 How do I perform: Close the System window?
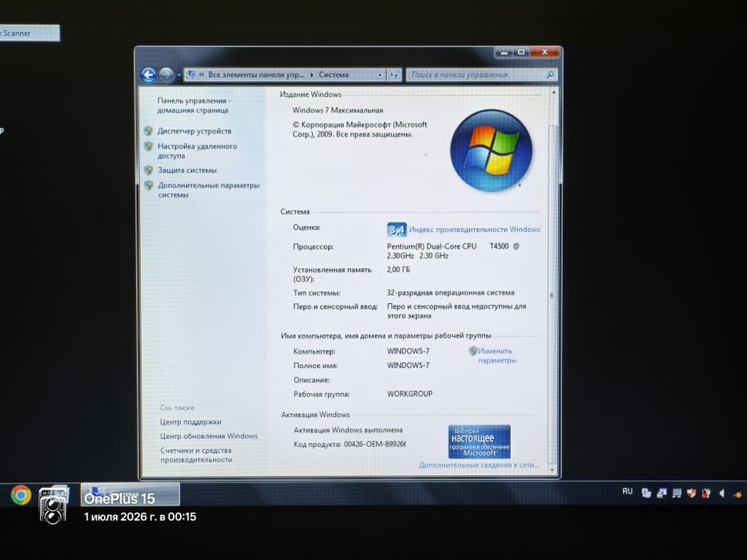(544, 52)
